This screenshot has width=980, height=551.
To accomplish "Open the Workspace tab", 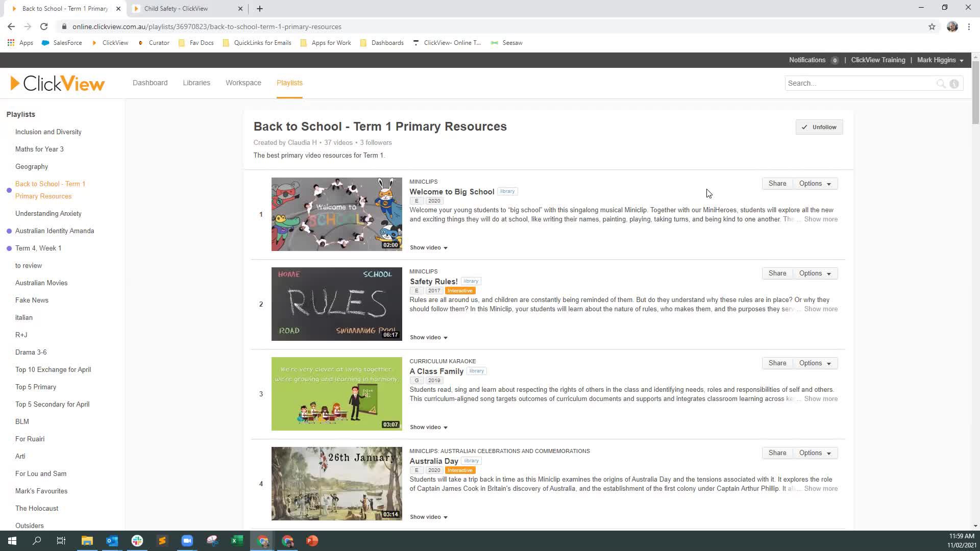I will (x=243, y=83).
